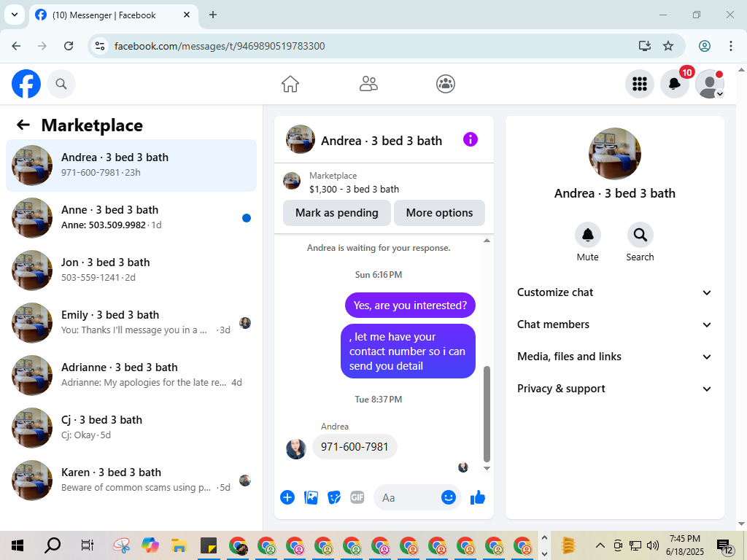Open the account profile avatar menu
This screenshot has width=747, height=560.
click(x=710, y=84)
